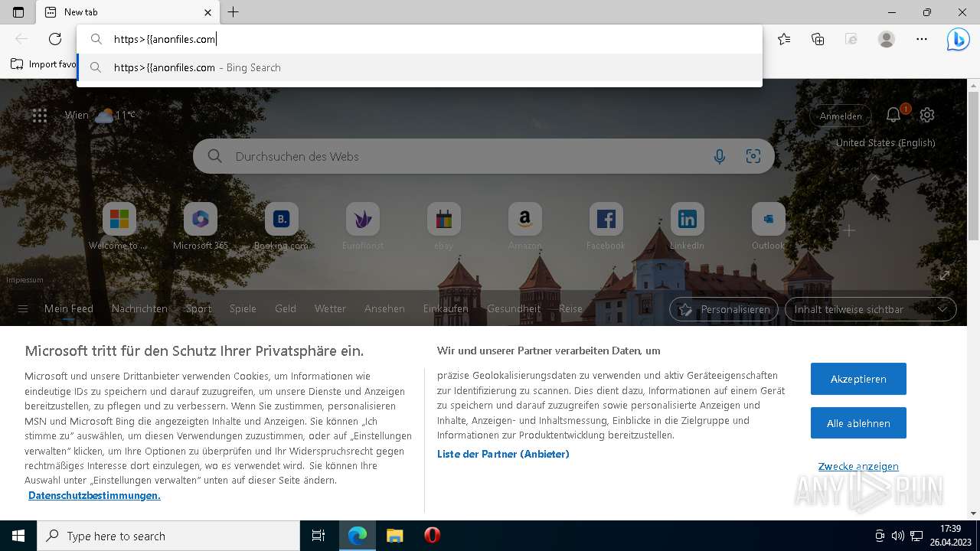Click the Alle ablehnen button

coord(858,423)
